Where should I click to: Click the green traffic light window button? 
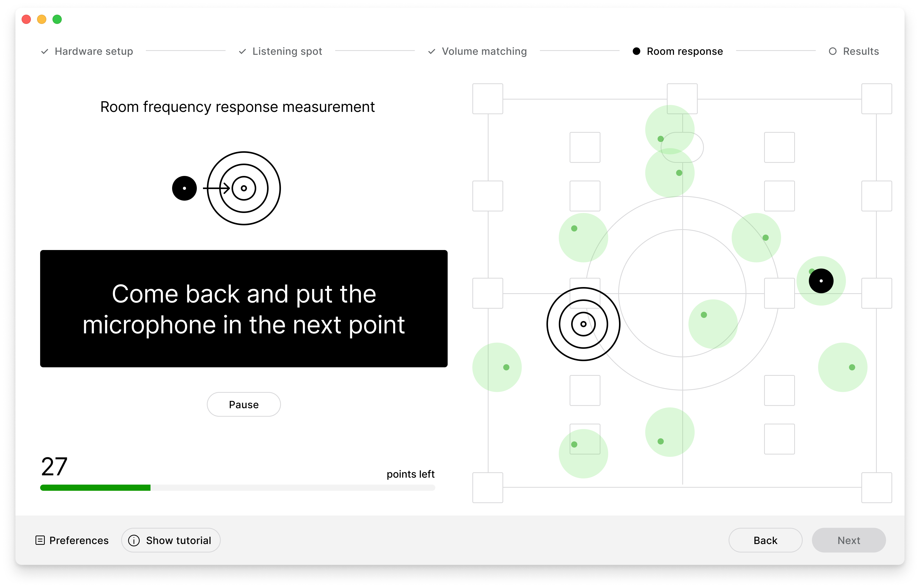[x=57, y=19]
